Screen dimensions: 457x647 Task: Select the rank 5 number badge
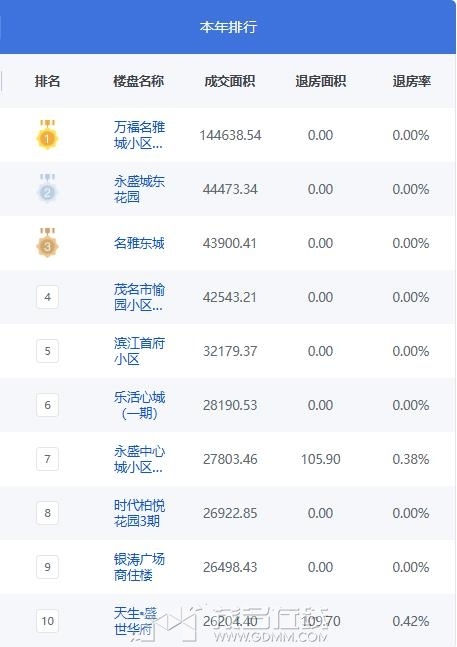47,351
